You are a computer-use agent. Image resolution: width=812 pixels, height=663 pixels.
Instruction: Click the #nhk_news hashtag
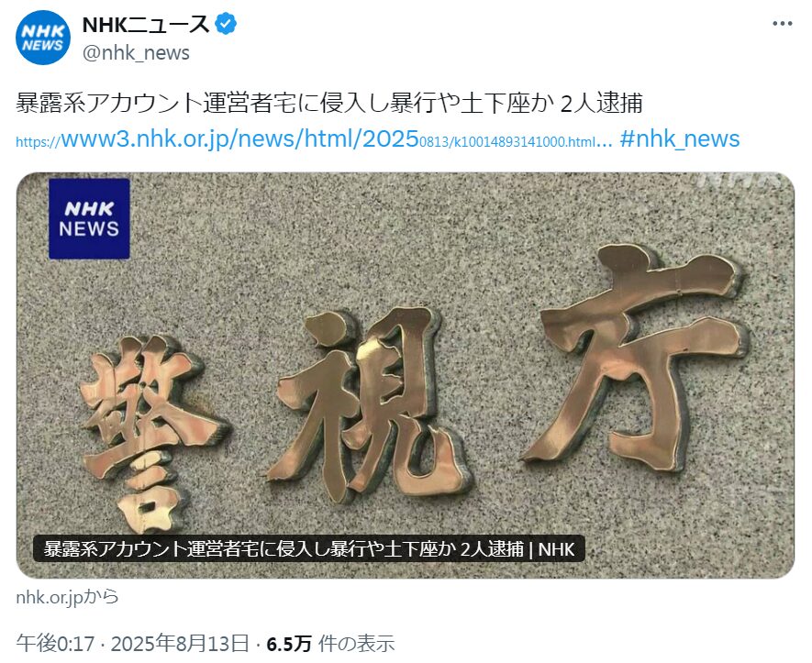[680, 139]
